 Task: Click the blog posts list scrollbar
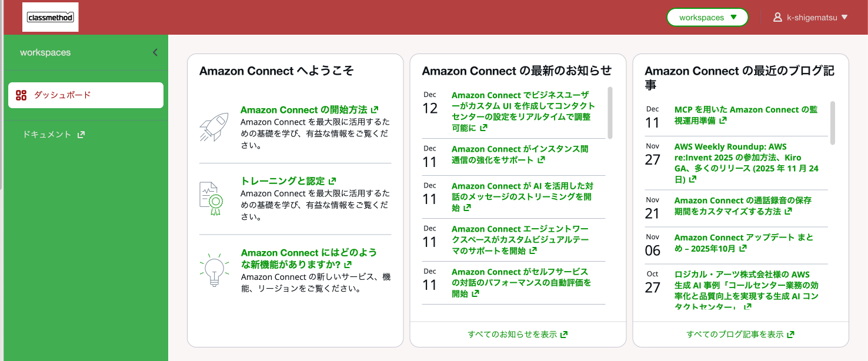point(833,123)
